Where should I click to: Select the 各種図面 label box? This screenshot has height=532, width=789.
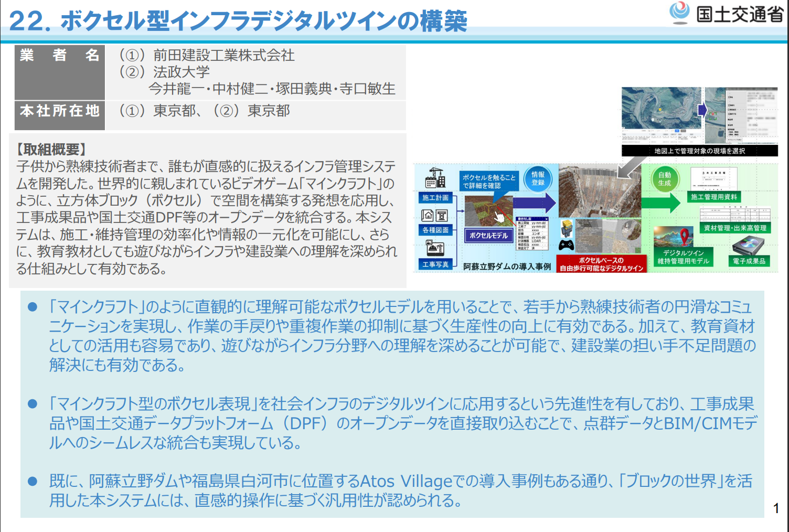(x=435, y=230)
